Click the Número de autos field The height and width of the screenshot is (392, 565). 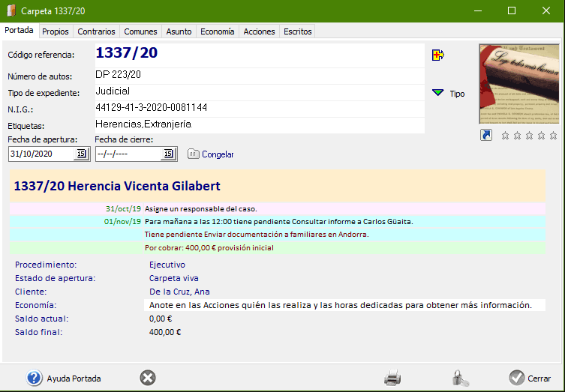pyautogui.click(x=259, y=75)
